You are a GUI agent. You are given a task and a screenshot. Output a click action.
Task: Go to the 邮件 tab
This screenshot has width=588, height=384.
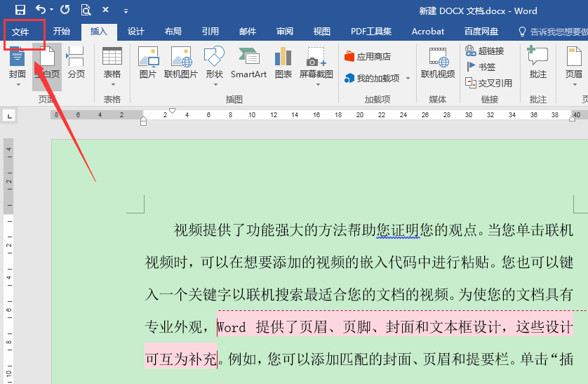coord(248,32)
